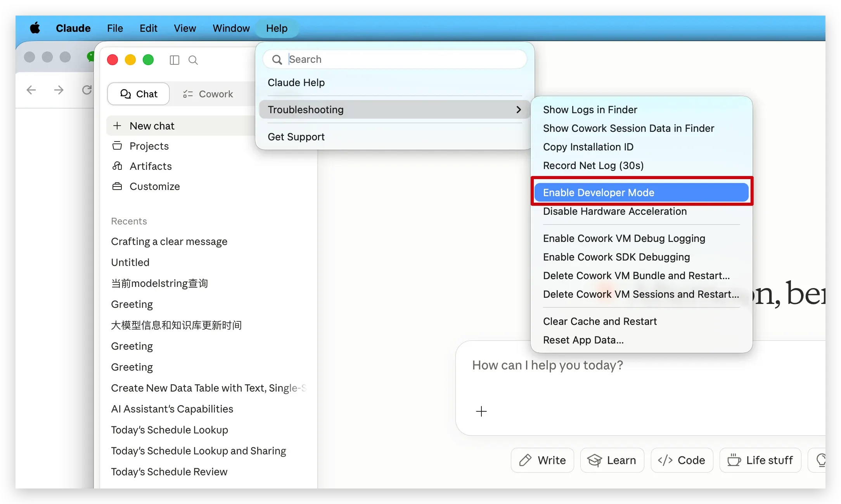Open recent chat '当前modelstring查询'
The width and height of the screenshot is (841, 504).
click(x=159, y=283)
